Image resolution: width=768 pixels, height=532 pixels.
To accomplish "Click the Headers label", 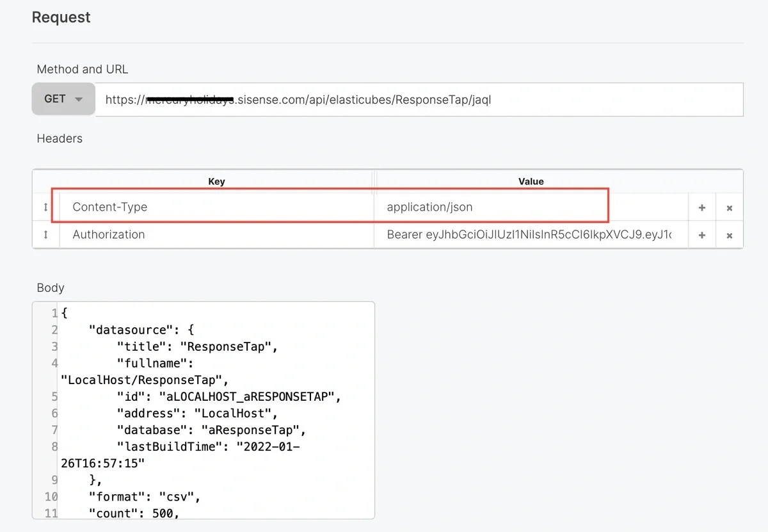I will (x=60, y=138).
